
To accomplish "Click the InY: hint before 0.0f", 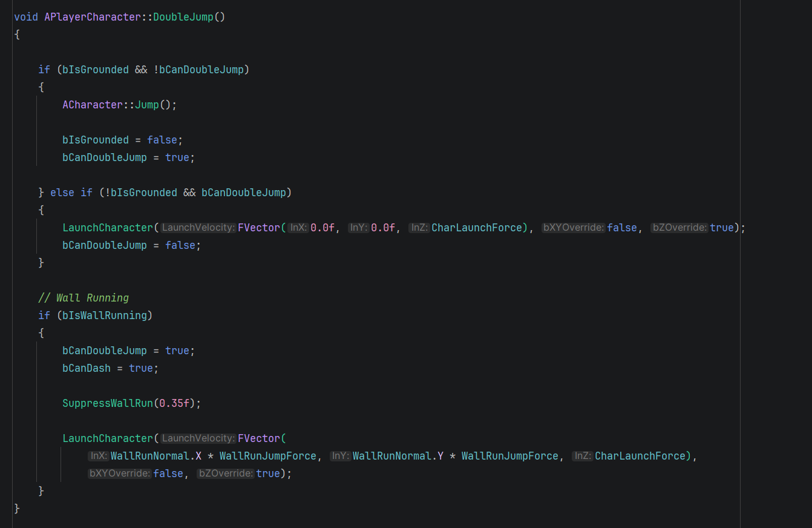I will click(359, 228).
